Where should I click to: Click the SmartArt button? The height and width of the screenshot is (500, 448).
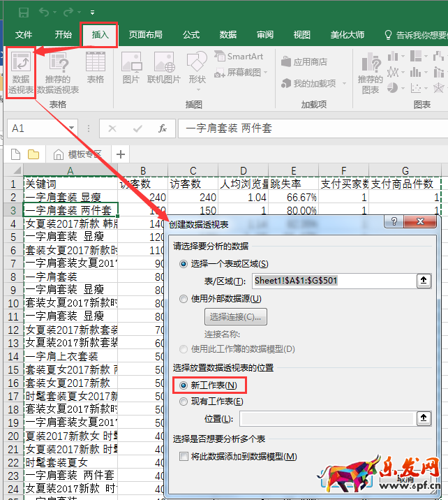239,57
